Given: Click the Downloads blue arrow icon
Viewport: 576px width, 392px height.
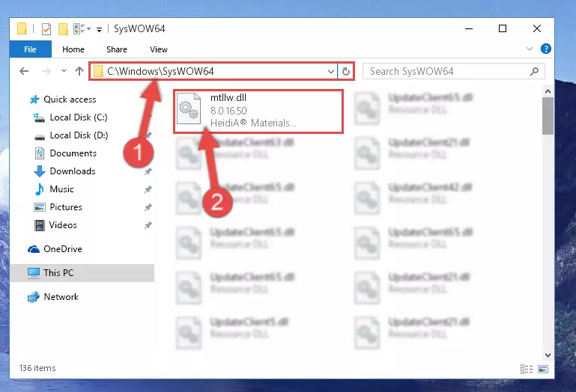Looking at the screenshot, I should [x=39, y=171].
